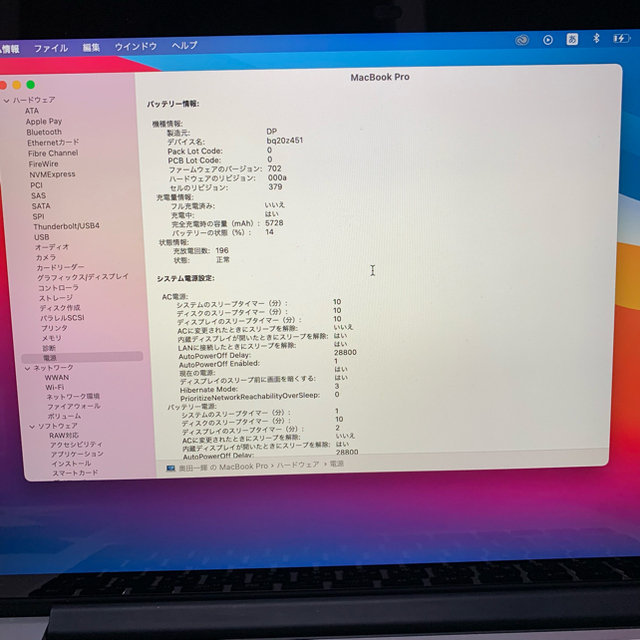Select Thunderbolt/USB4 in the sidebar
This screenshot has height=640, width=640.
66,226
